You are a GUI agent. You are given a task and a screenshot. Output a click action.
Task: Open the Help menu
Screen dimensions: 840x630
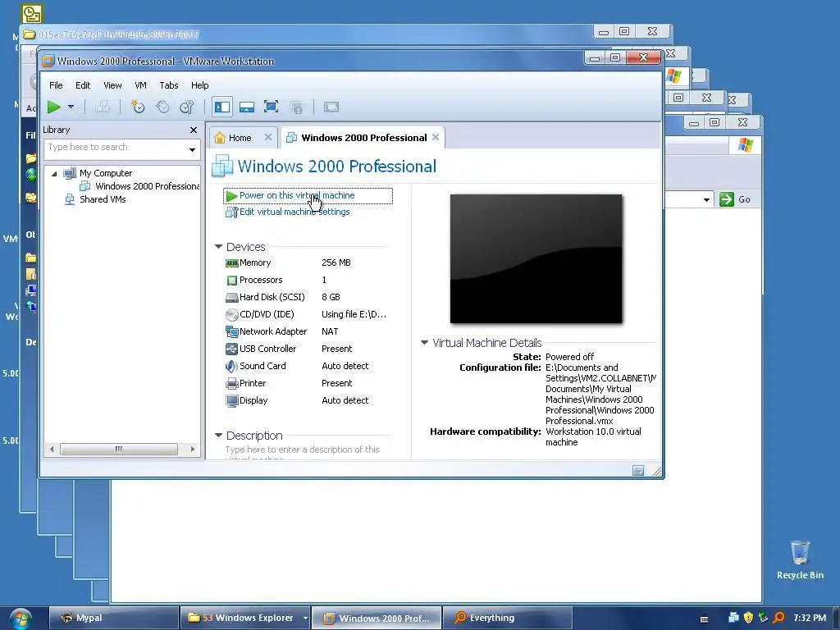click(200, 85)
